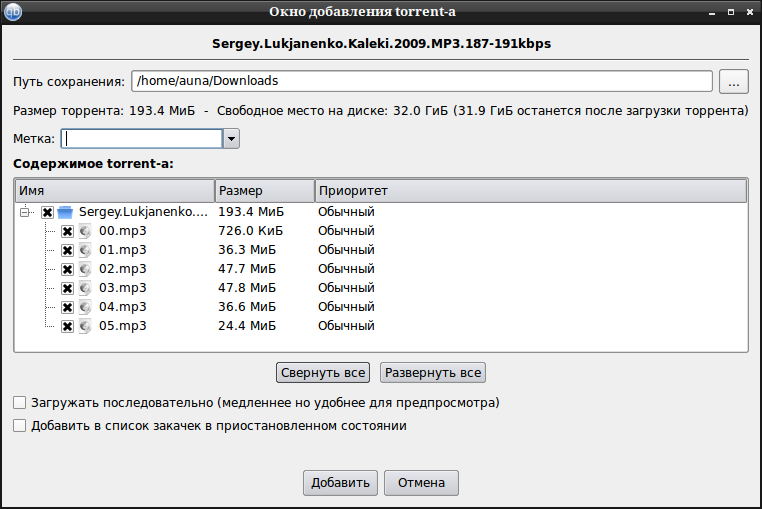Click the audio file icon next to 00.mp3
Screen dimensions: 762x509
85,231
